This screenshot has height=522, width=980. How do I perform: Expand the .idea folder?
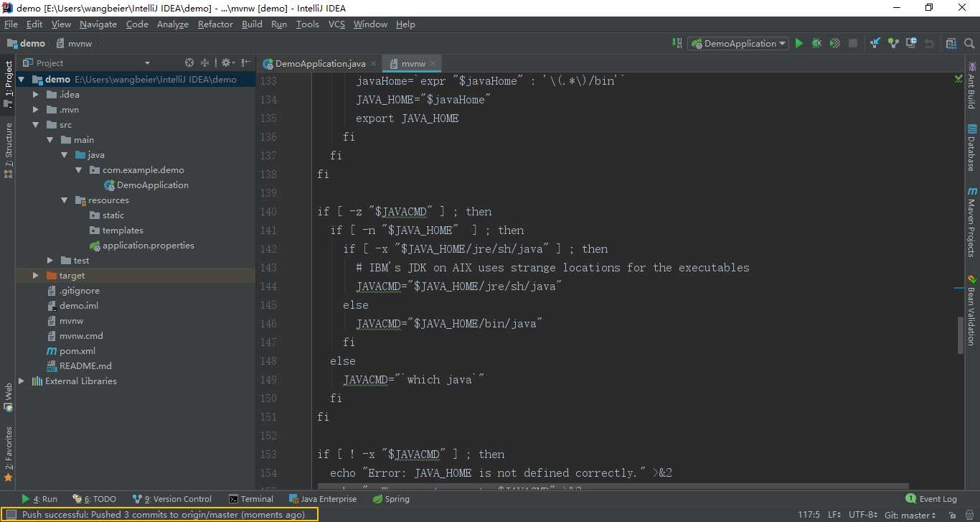[x=36, y=95]
